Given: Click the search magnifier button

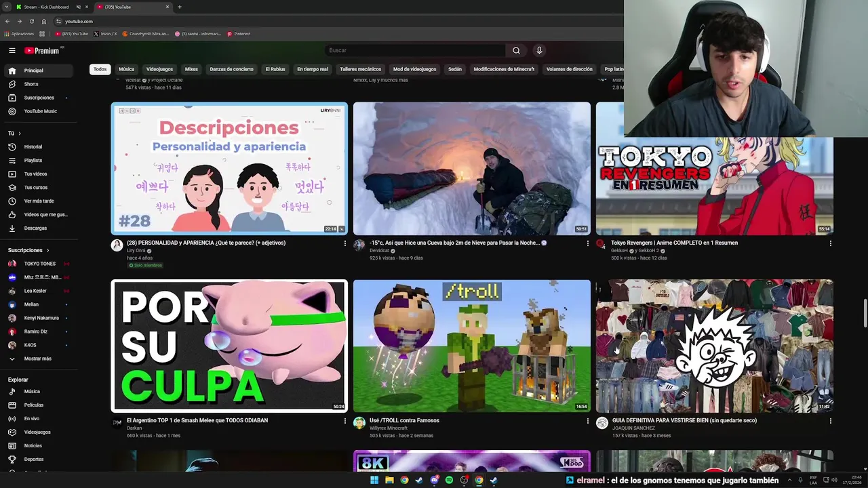Looking at the screenshot, I should (x=516, y=50).
